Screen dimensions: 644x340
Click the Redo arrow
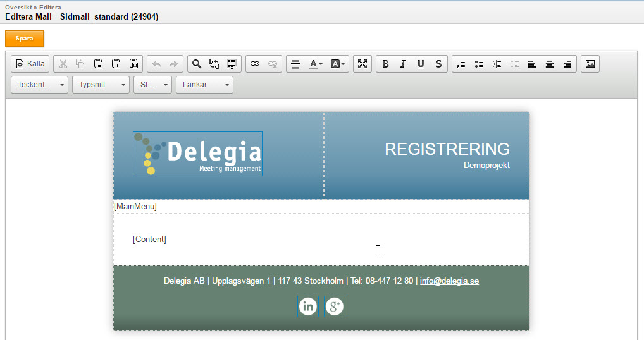174,64
